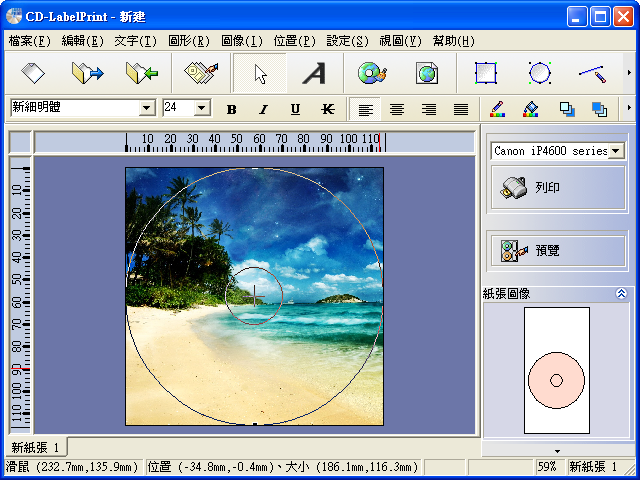Click the bring to front icon
This screenshot has width=640, height=480.
coord(599,109)
